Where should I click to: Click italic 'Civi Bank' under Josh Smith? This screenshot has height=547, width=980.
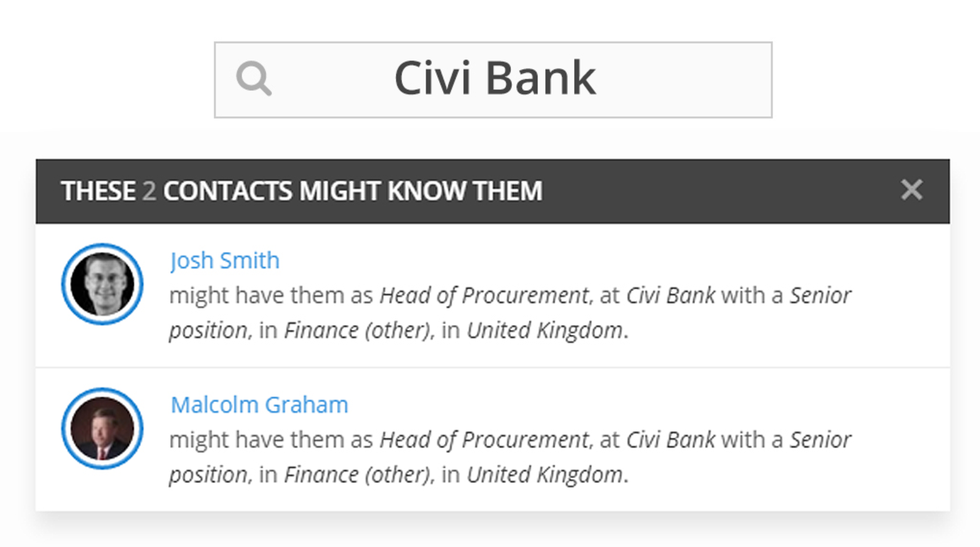(670, 295)
